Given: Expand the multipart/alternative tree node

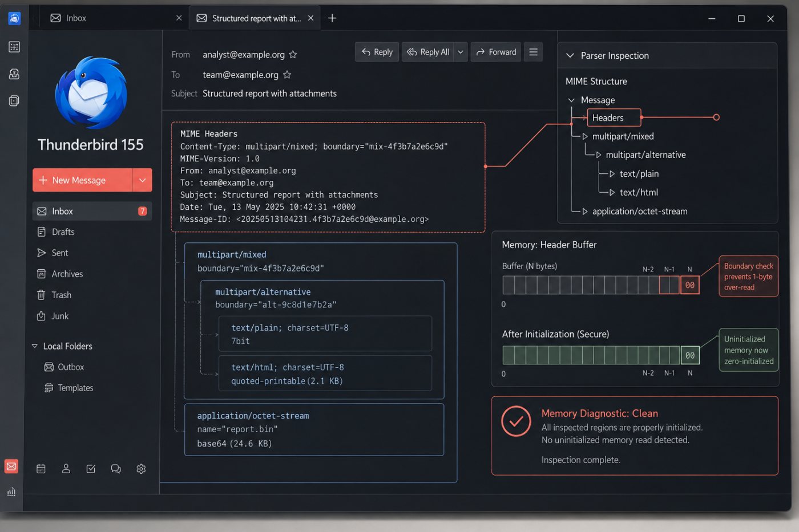Looking at the screenshot, I should coord(599,155).
